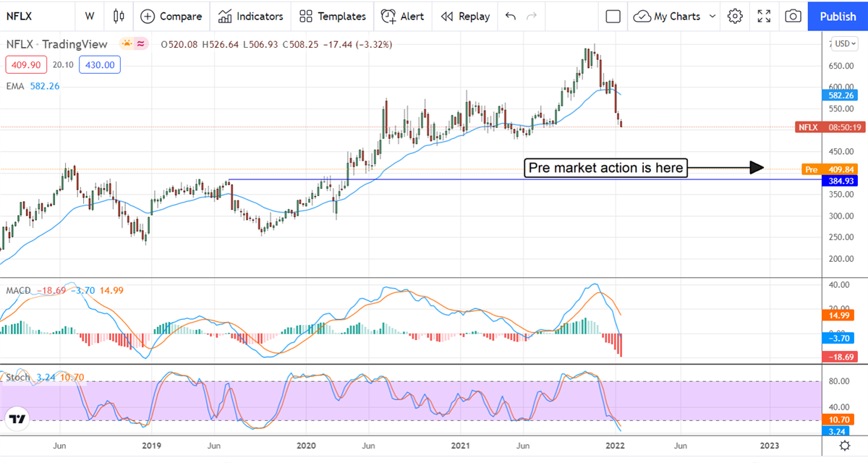Click the TradingView logo on chart

point(17,419)
